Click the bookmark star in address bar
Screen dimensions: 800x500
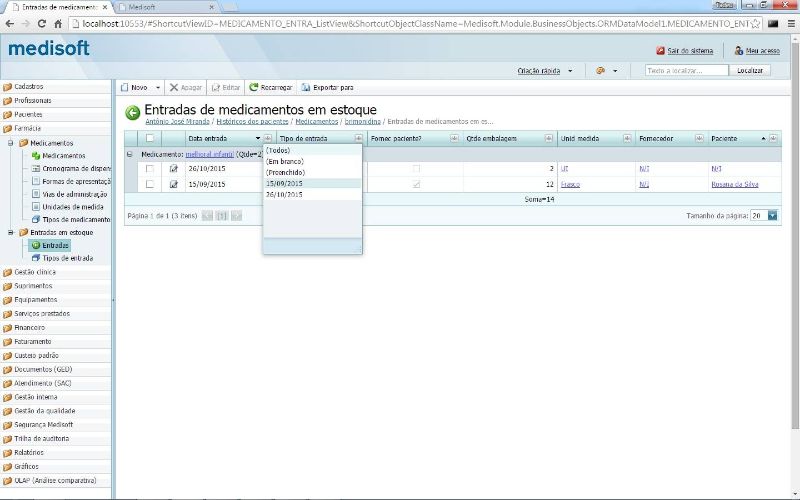pos(756,23)
